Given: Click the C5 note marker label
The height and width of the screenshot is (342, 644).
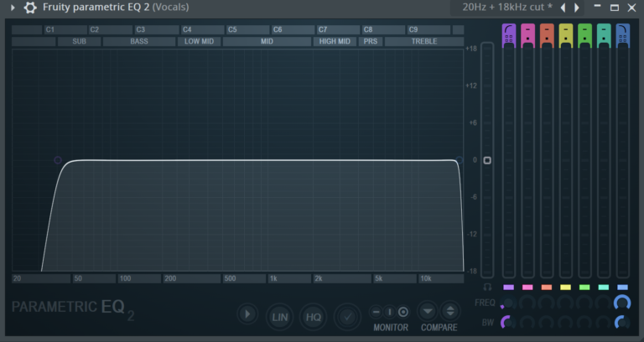Looking at the screenshot, I should 232,29.
